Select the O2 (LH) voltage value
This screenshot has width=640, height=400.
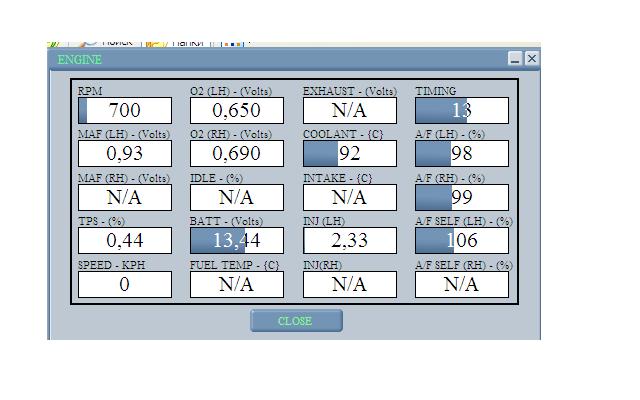click(x=237, y=110)
